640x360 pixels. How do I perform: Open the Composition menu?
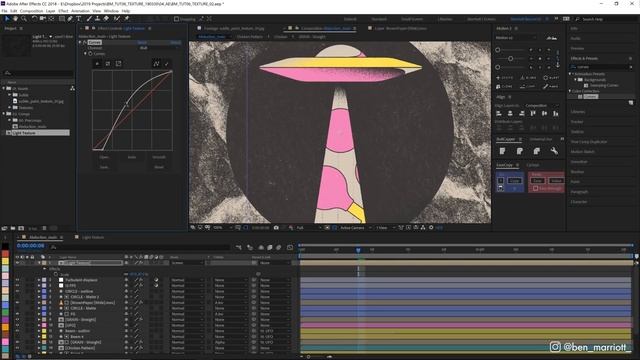pos(31,11)
